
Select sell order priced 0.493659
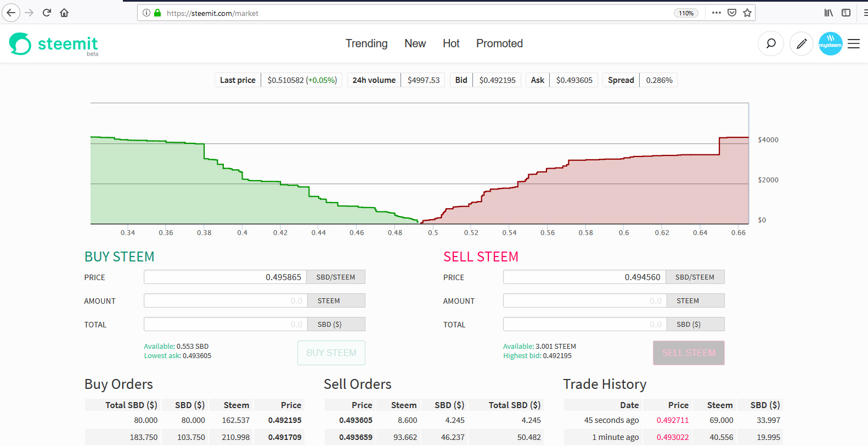pyautogui.click(x=434, y=437)
